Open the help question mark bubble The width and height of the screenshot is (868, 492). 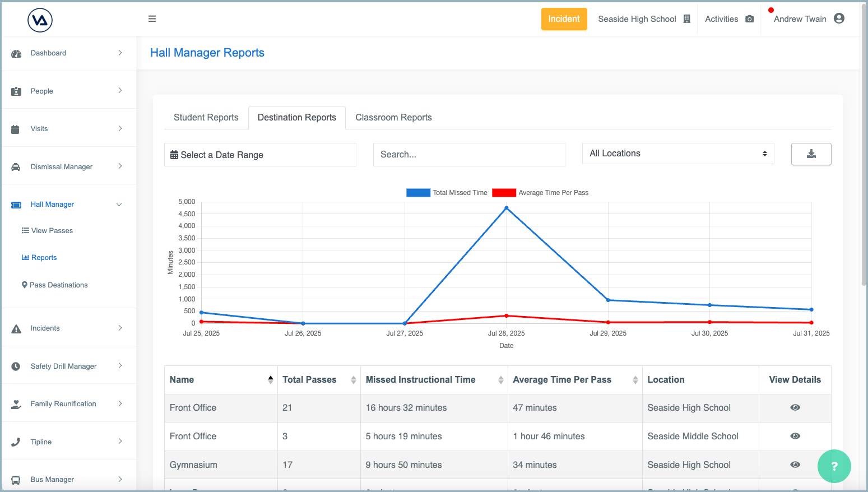tap(834, 466)
